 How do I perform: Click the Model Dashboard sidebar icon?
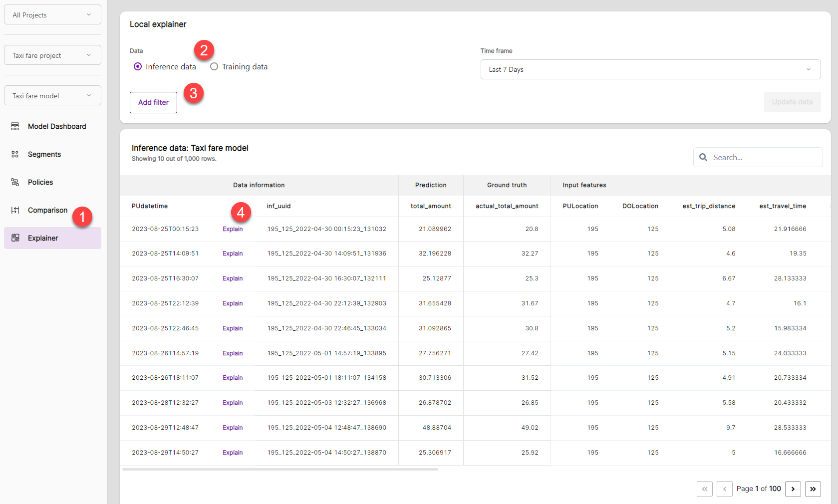(15, 126)
